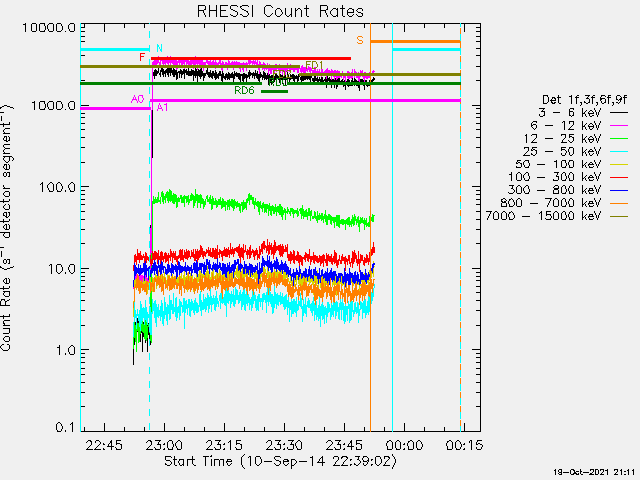The width and height of the screenshot is (640, 480).
Task: Click the red 'F' flare marker label
Action: coord(142,57)
